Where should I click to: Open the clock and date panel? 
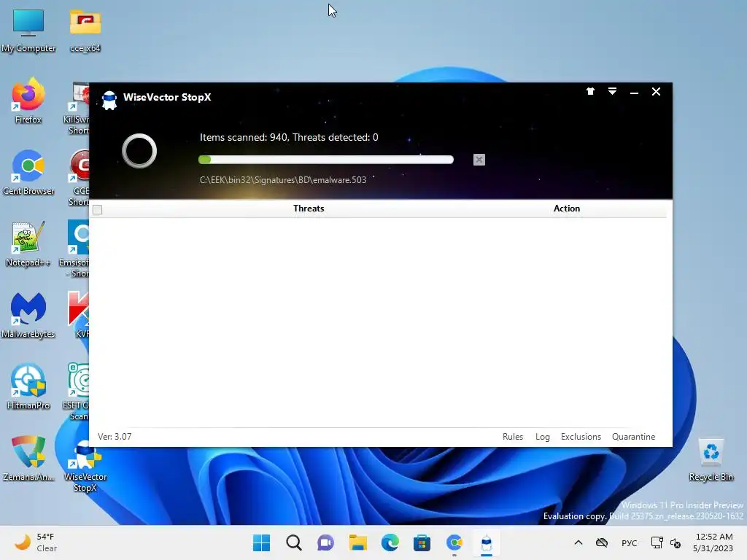(x=713, y=542)
